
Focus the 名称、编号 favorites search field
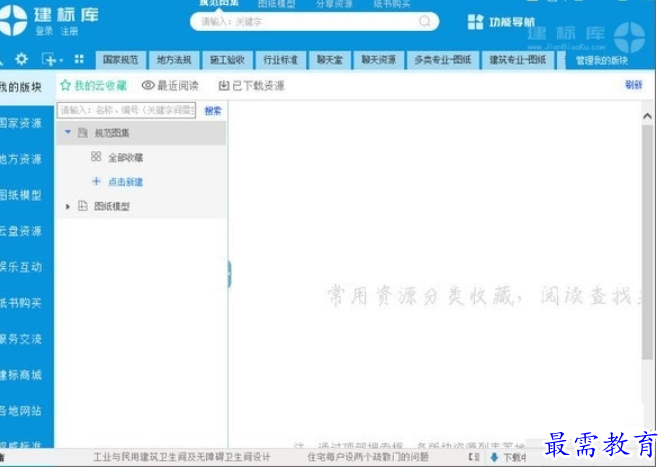(x=126, y=110)
